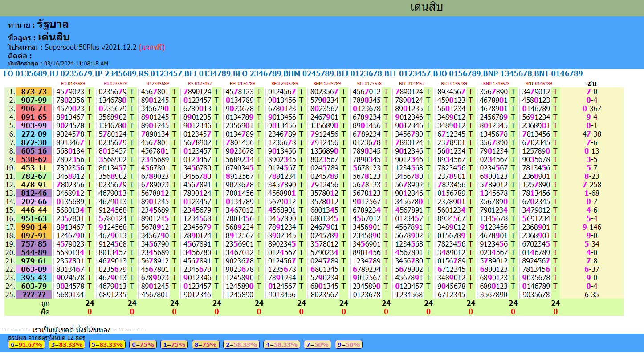
Task: Click the large blue RS 0123457 formula heading
Action: coord(160,74)
